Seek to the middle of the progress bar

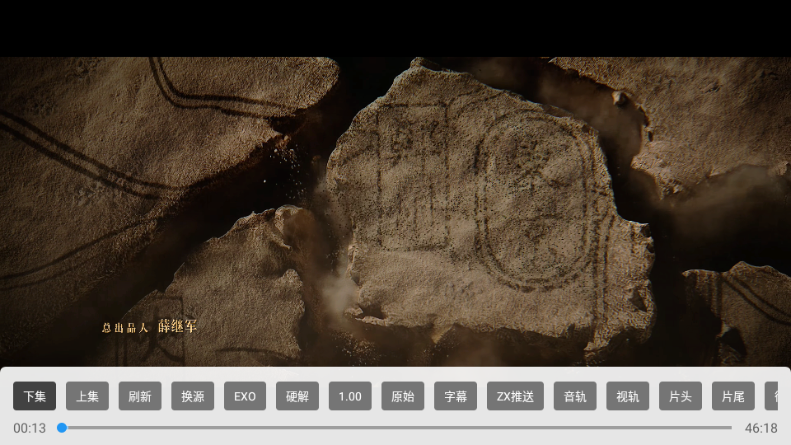pos(397,428)
